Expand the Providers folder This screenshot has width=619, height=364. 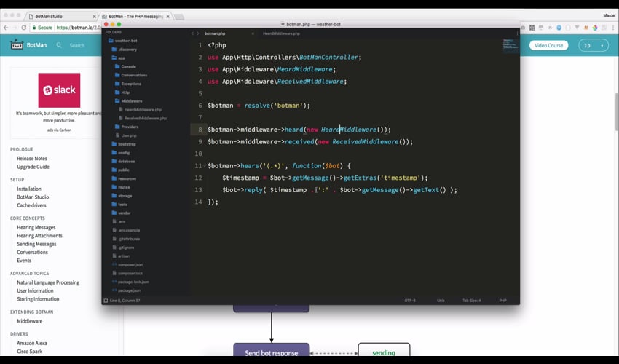coord(127,127)
